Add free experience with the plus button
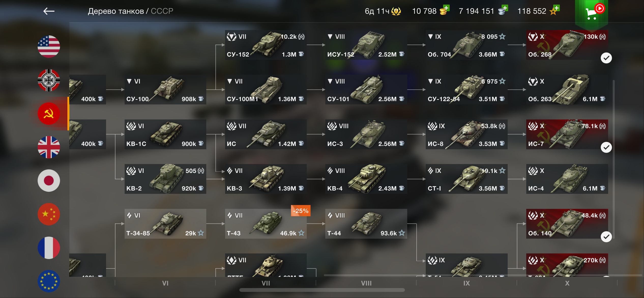644x298 pixels. click(557, 8)
